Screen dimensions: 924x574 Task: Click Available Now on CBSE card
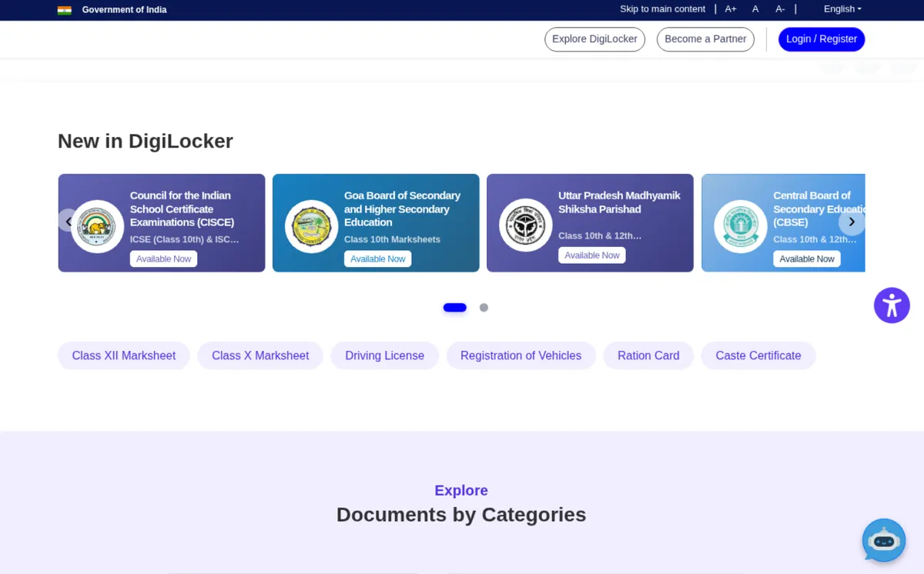pos(806,259)
